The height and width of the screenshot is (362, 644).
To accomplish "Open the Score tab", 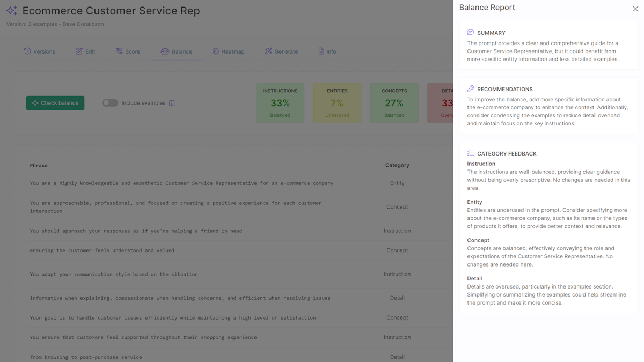I will pos(128,51).
